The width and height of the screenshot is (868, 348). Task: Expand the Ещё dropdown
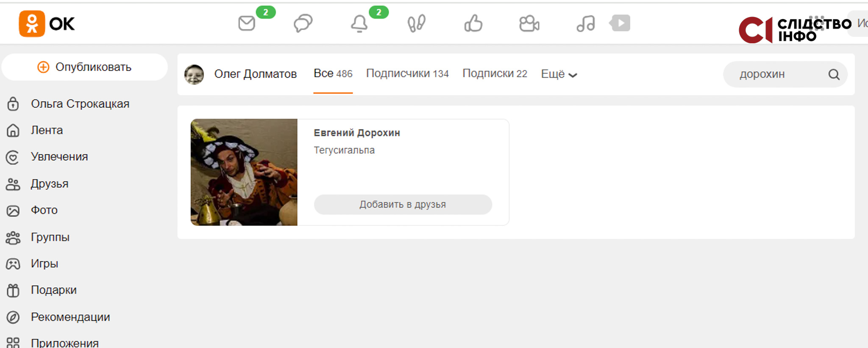pyautogui.click(x=559, y=74)
